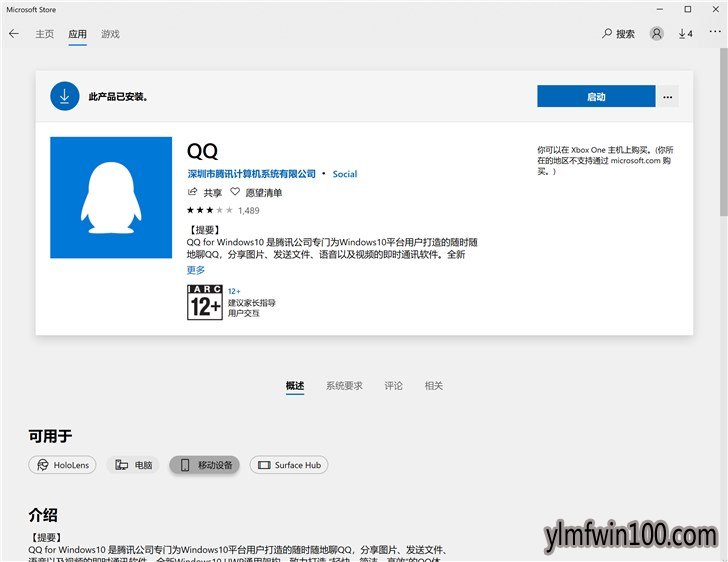Select the 系统要求 tab

pyautogui.click(x=344, y=386)
